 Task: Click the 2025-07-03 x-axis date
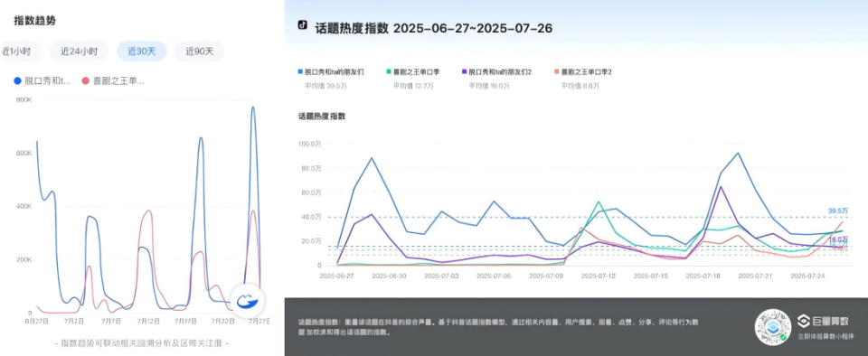coord(442,275)
